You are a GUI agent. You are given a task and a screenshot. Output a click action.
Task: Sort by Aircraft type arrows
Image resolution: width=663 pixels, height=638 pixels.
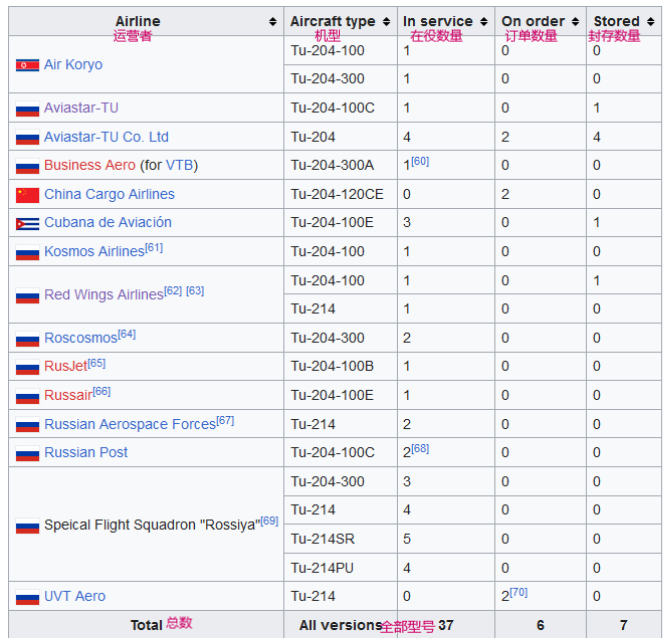386,22
